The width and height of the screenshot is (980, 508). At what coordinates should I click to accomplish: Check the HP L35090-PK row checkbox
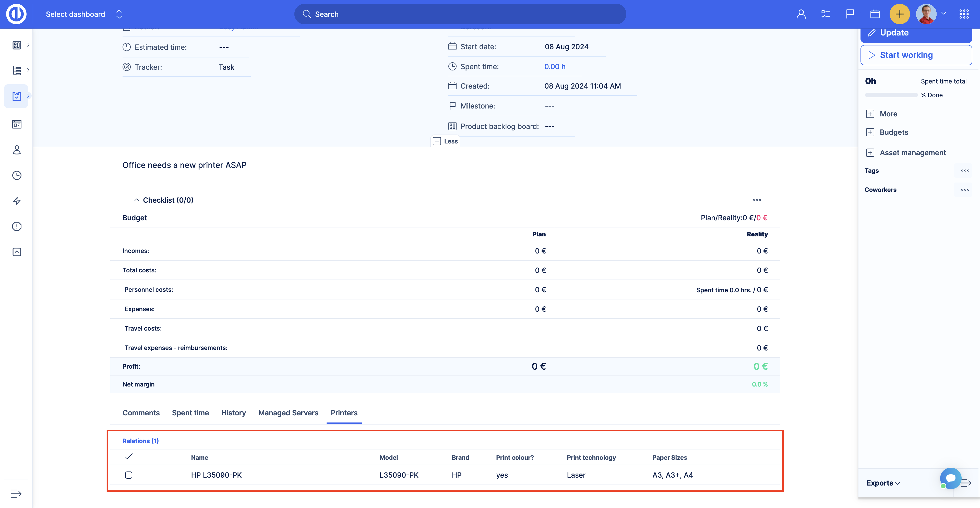pyautogui.click(x=129, y=475)
